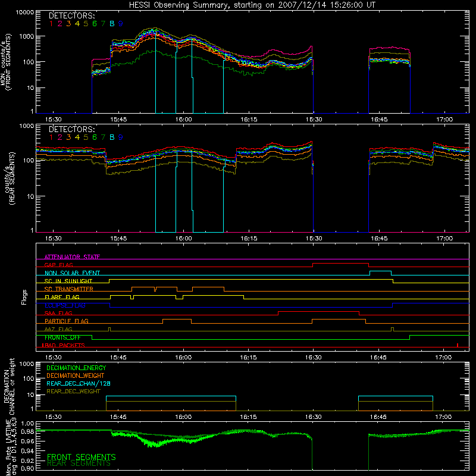This screenshot has width=476, height=476.
Task: Click yellow detector 4 in rear segments legend
Action: tap(77, 137)
